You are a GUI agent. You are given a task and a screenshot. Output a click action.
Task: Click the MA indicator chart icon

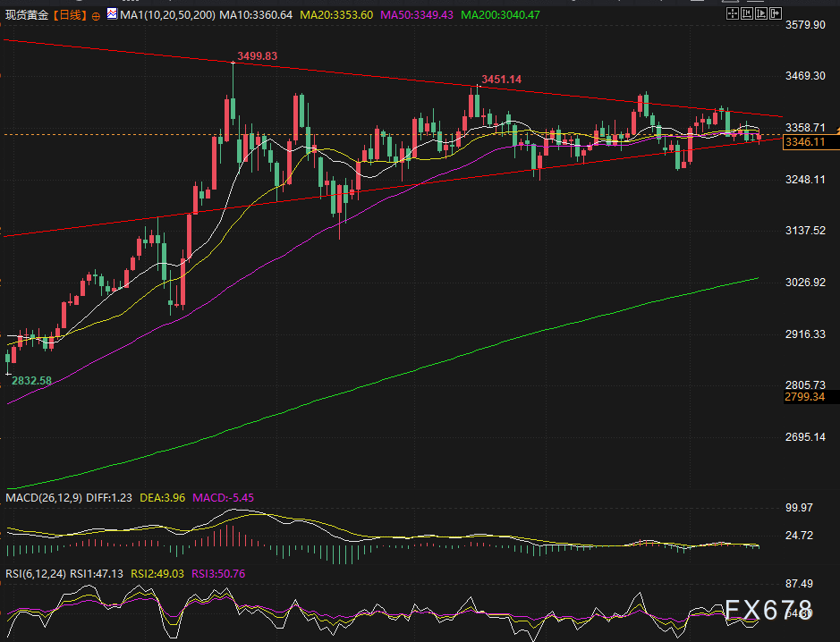[112, 14]
